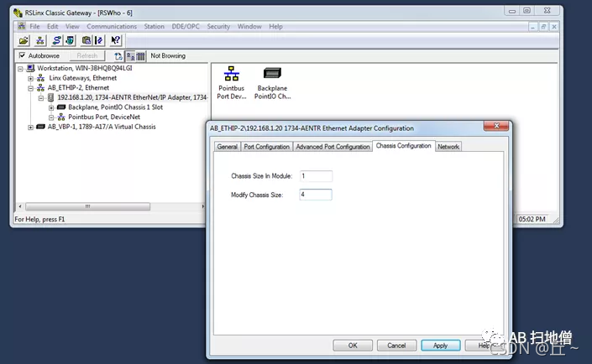Open the Security menu
The image size is (592, 364).
pyautogui.click(x=218, y=26)
